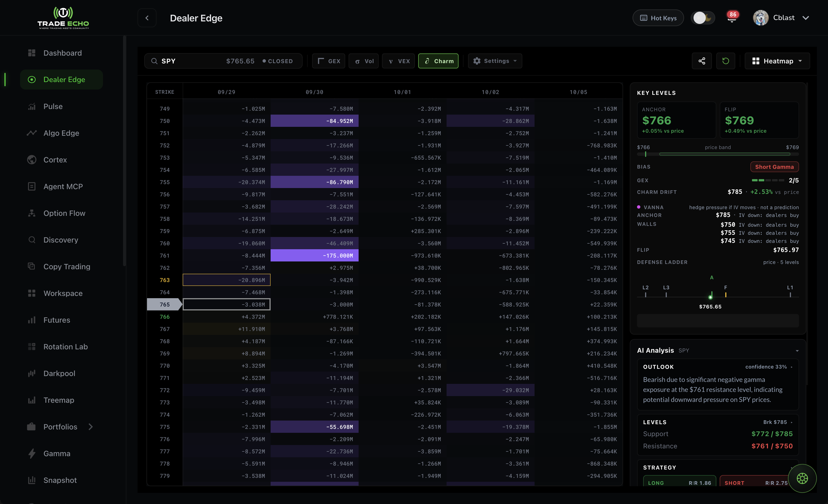The image size is (828, 504).
Task: Click the Darkpool candlestick icon
Action: click(x=31, y=373)
